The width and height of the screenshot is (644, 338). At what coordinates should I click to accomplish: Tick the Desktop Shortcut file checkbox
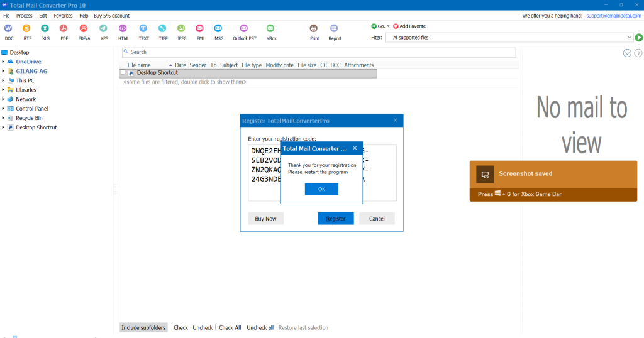123,73
